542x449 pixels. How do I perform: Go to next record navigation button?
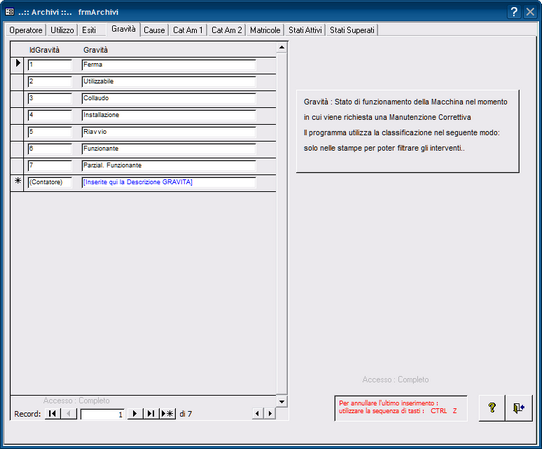pyautogui.click(x=135, y=413)
